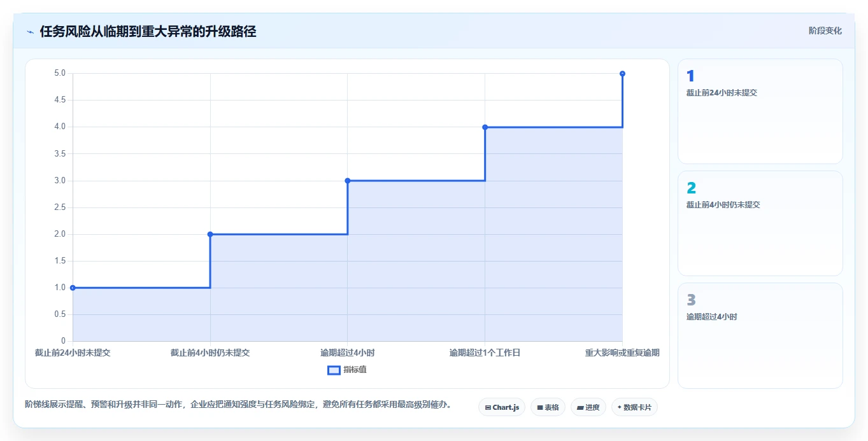Open stage card 2 截止前4小时仍未提交
The width and height of the screenshot is (868, 441).
coord(760,223)
